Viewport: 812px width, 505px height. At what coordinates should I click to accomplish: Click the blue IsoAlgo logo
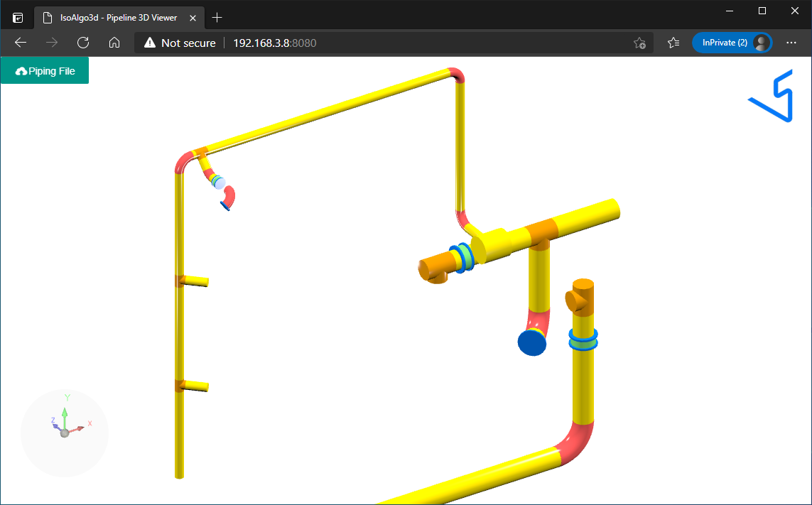pos(771,96)
